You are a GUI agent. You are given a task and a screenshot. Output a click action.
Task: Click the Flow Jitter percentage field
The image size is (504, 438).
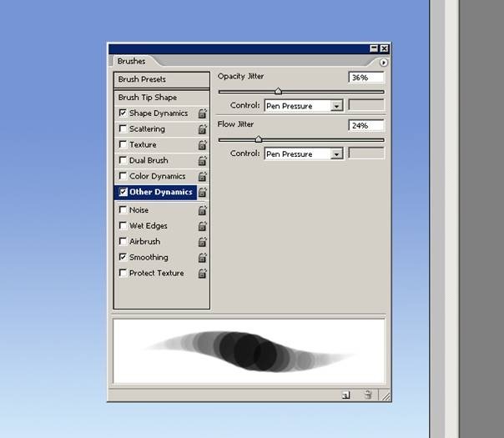tap(366, 126)
